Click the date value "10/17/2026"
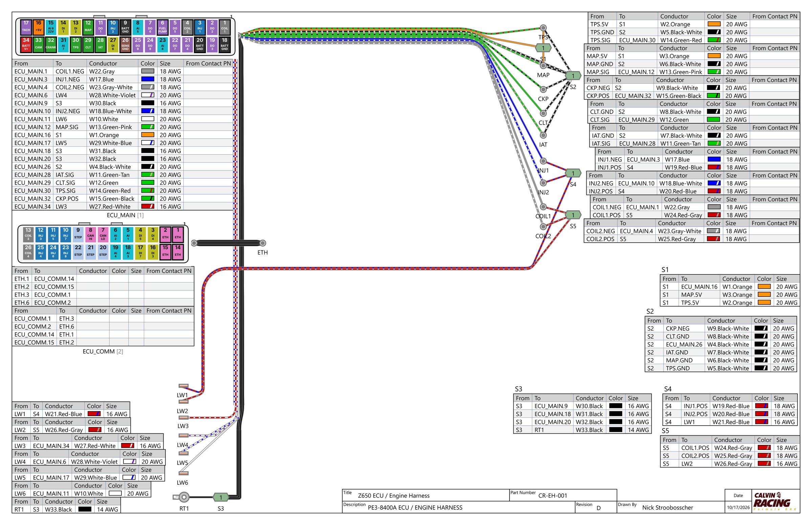 click(738, 508)
